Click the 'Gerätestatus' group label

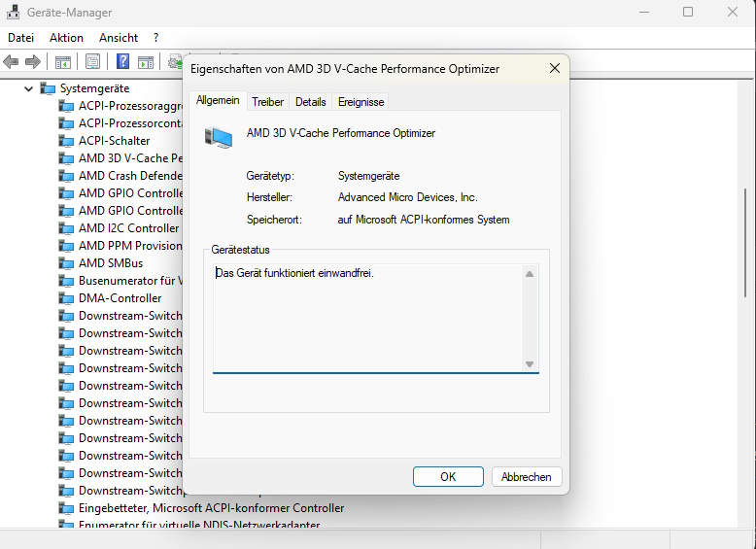click(240, 250)
